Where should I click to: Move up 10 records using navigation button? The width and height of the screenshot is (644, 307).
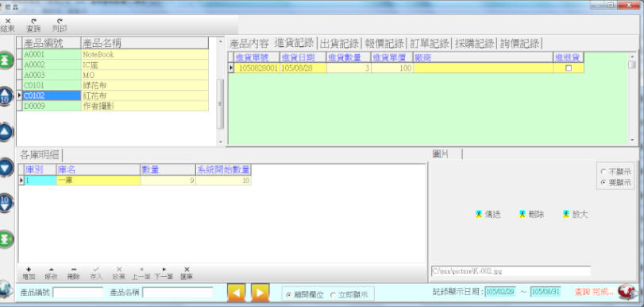click(6, 97)
